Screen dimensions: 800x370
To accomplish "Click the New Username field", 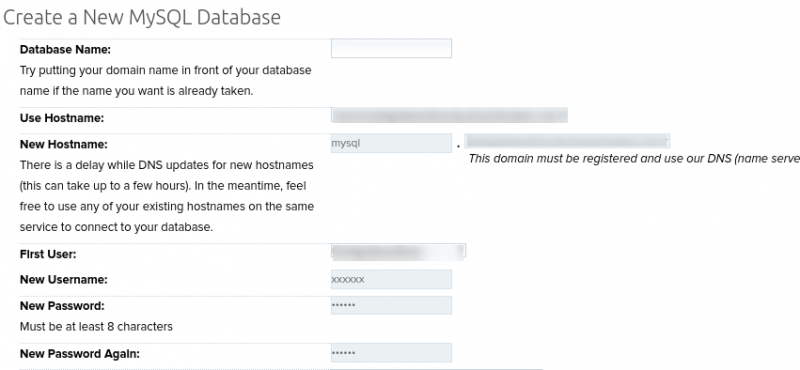I will pos(391,279).
